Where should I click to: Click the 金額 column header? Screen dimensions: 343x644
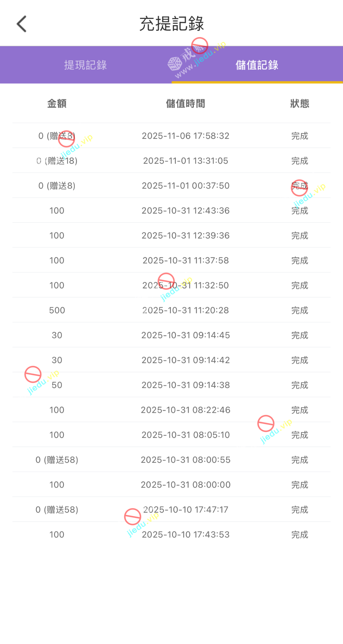click(57, 104)
